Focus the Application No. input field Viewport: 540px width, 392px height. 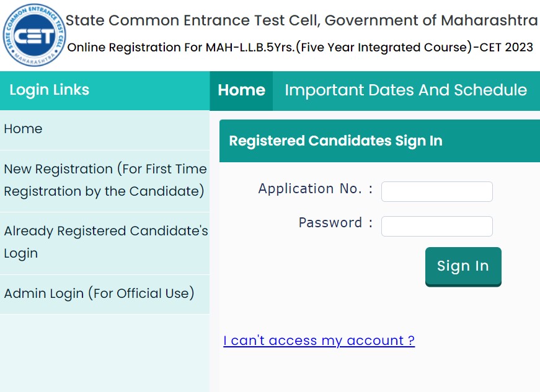coord(436,191)
